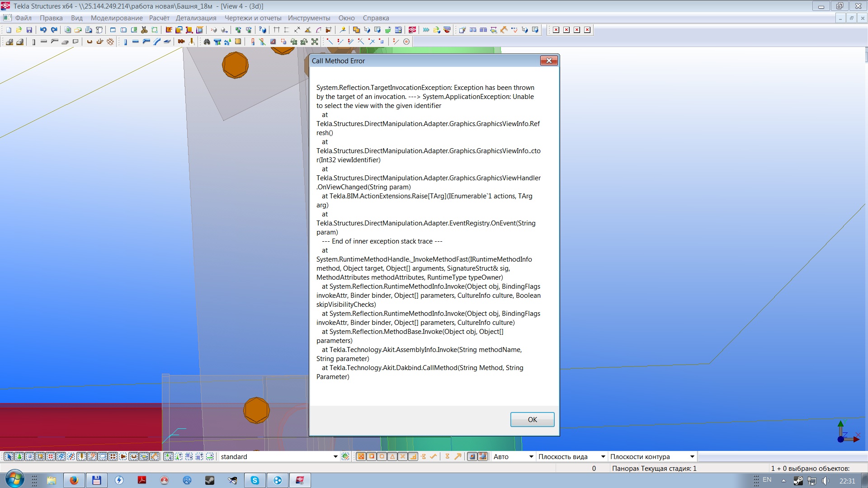The image size is (868, 488).
Task: Click the create bolts icon
Action: coord(181,42)
